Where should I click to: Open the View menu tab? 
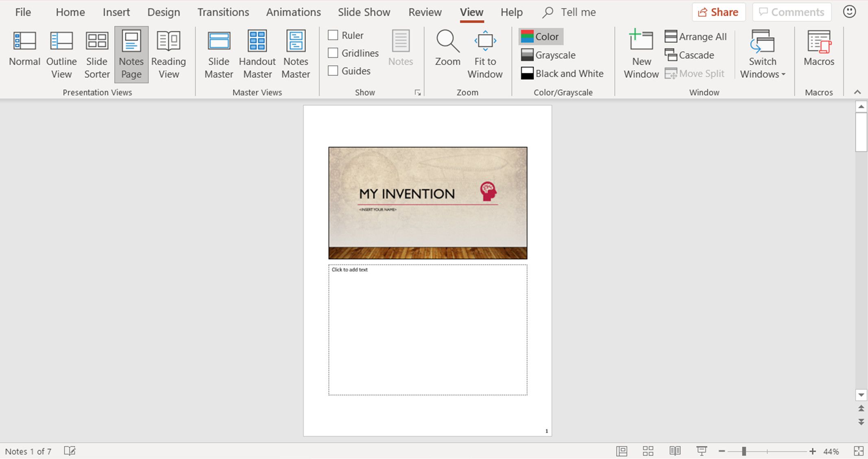pos(471,12)
